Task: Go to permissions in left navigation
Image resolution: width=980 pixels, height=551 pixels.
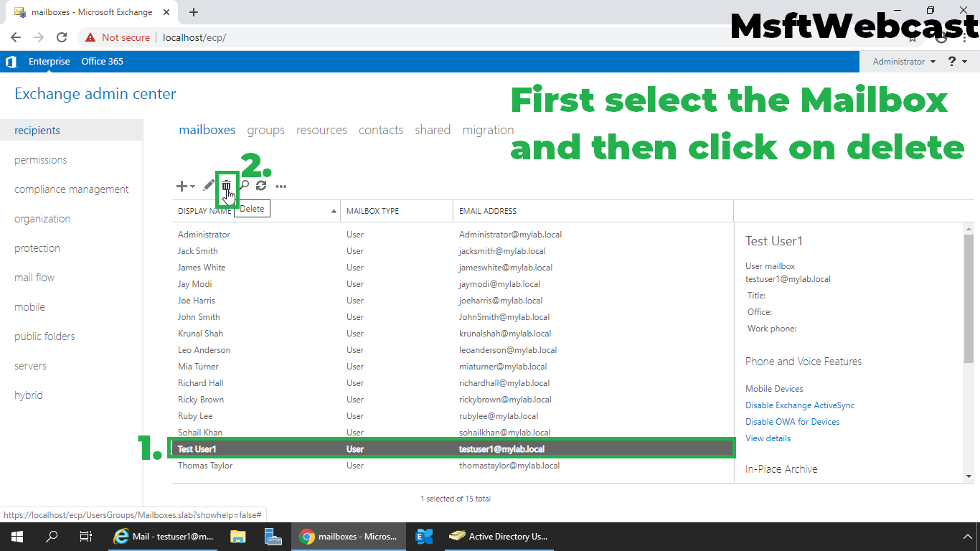Action: click(x=41, y=160)
